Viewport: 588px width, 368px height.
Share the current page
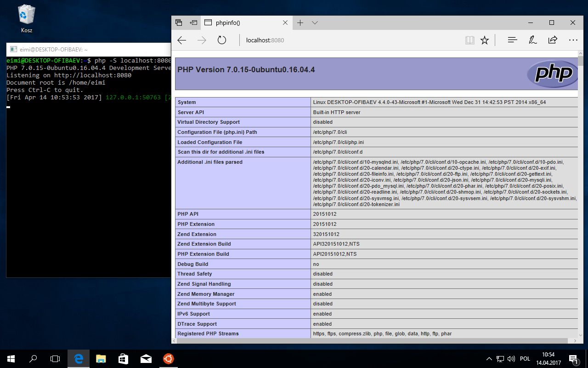(x=553, y=40)
